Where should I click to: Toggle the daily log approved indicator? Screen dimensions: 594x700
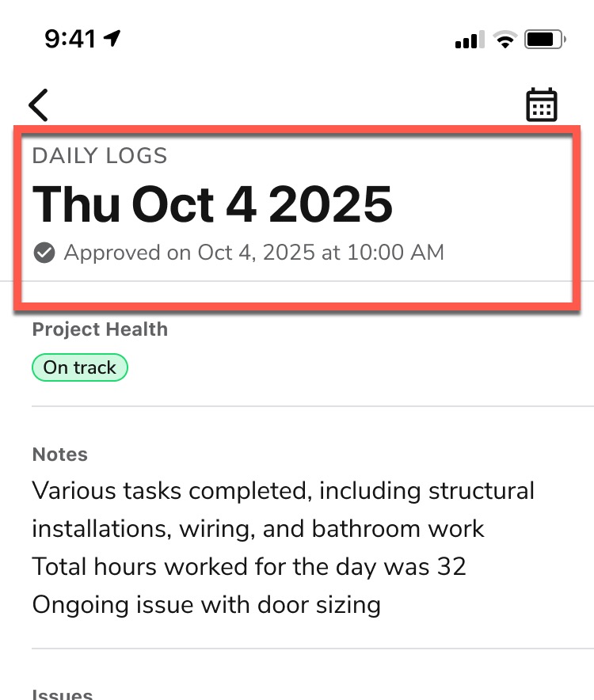point(44,252)
